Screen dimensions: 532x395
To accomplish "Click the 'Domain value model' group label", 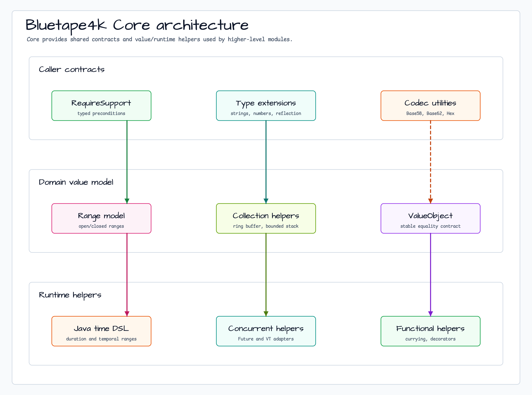I will (76, 182).
